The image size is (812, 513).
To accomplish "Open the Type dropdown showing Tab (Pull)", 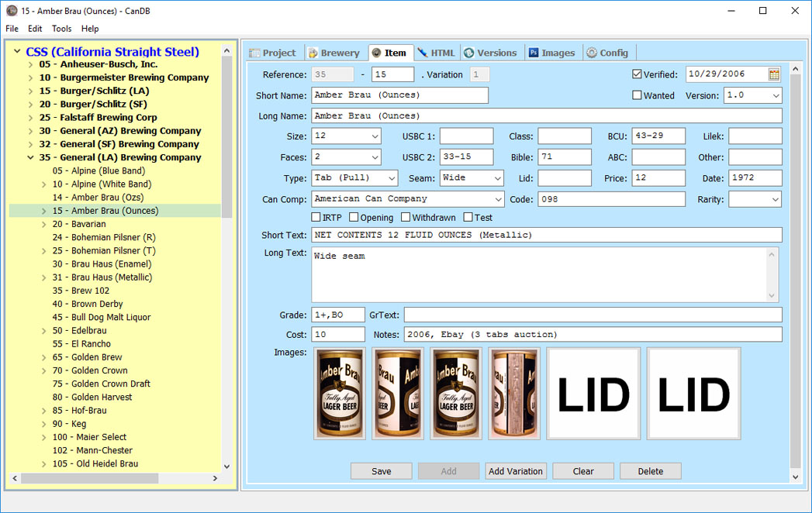I will click(392, 178).
